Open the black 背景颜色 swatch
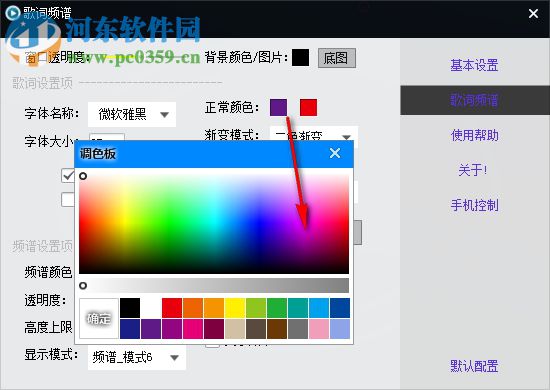 click(301, 58)
